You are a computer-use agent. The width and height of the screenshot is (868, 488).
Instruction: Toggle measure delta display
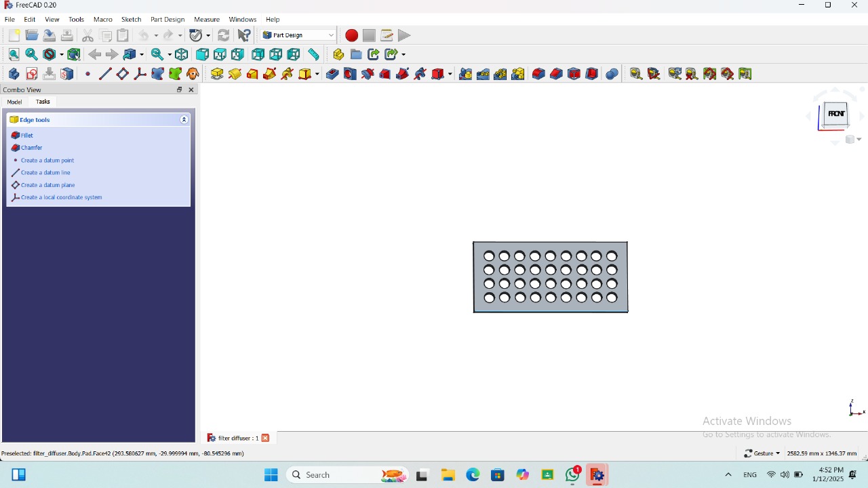pyautogui.click(x=745, y=74)
